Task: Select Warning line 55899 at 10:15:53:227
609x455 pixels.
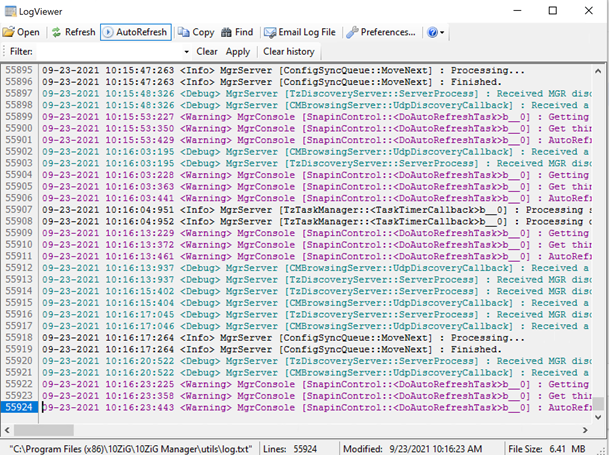Action: tap(317, 117)
